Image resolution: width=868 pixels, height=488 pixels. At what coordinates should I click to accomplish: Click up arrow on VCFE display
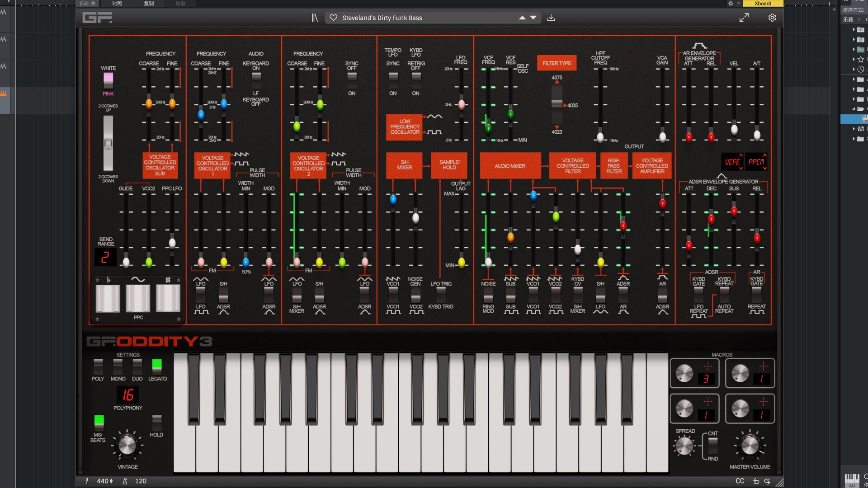[x=741, y=156]
